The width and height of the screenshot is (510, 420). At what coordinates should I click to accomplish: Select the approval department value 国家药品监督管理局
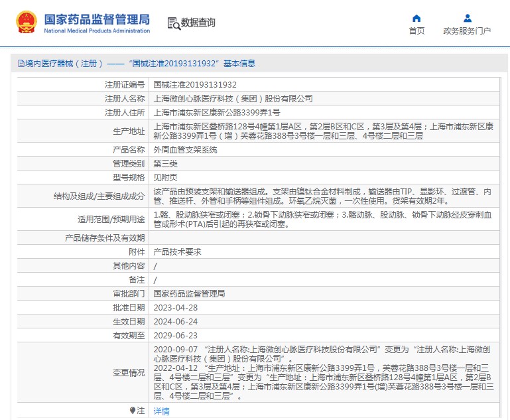point(189,295)
